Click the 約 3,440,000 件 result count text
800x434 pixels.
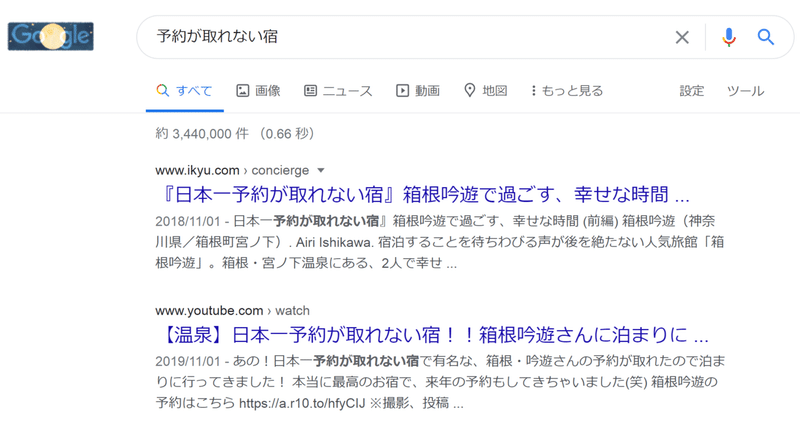pos(235,134)
